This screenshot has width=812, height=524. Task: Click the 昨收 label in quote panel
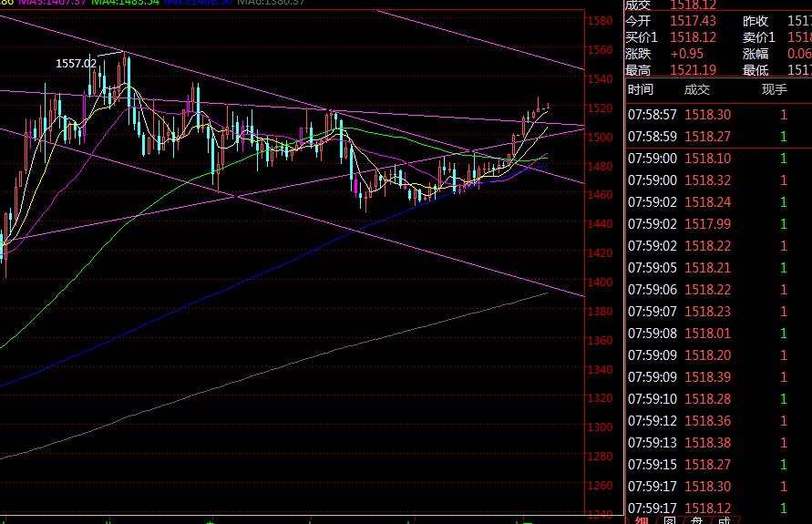pos(755,21)
